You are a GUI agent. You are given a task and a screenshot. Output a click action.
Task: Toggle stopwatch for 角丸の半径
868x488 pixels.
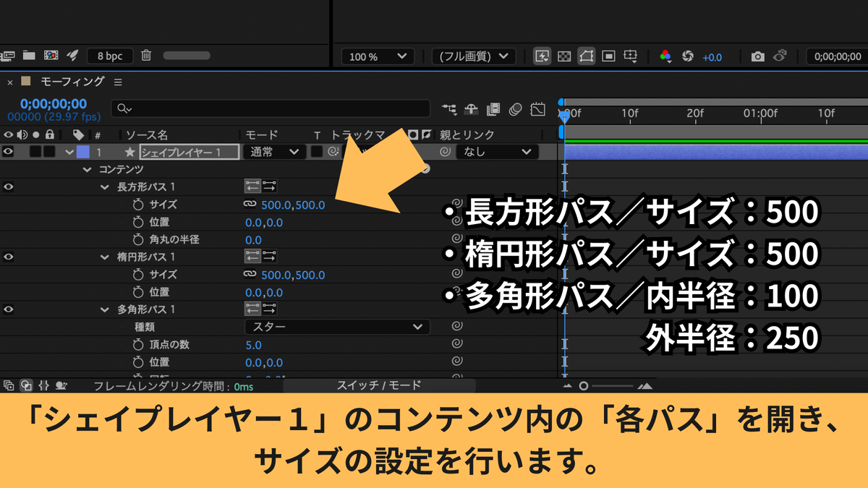coord(139,239)
